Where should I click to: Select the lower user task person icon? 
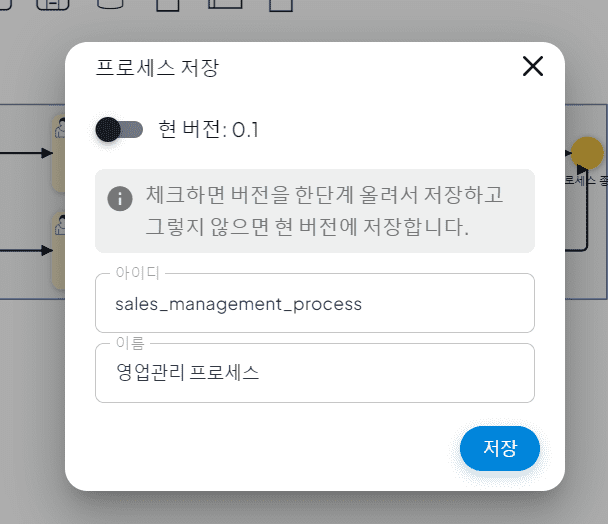coord(60,225)
